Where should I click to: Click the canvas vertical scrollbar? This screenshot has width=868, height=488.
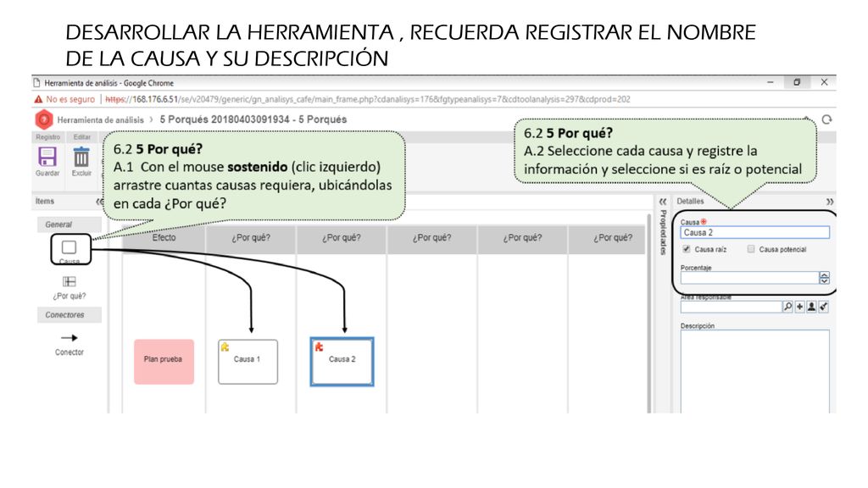(x=649, y=313)
